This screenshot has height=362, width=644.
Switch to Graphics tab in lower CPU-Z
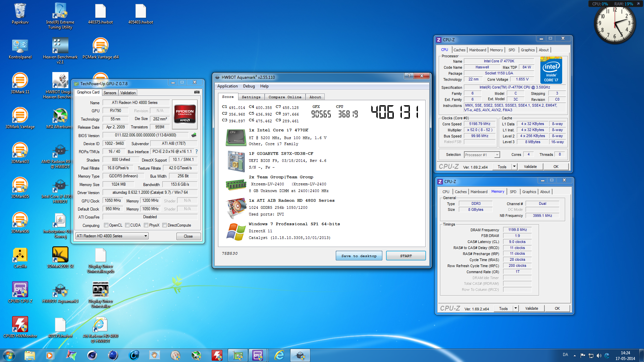click(x=529, y=192)
